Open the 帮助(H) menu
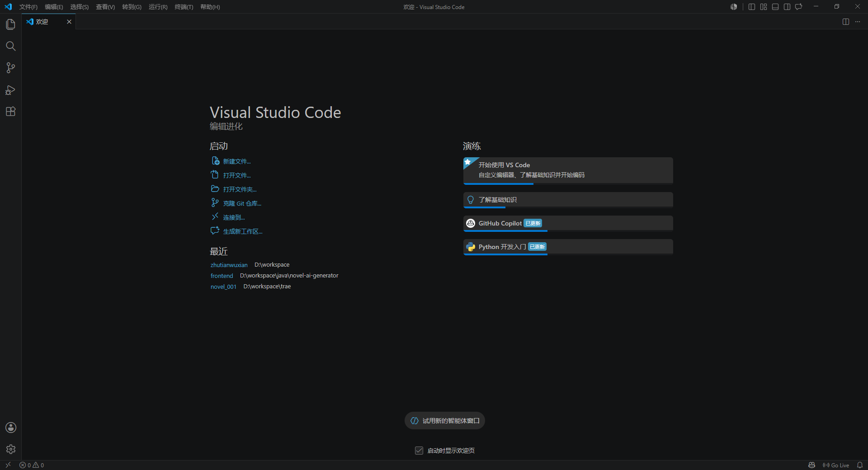 pos(210,7)
